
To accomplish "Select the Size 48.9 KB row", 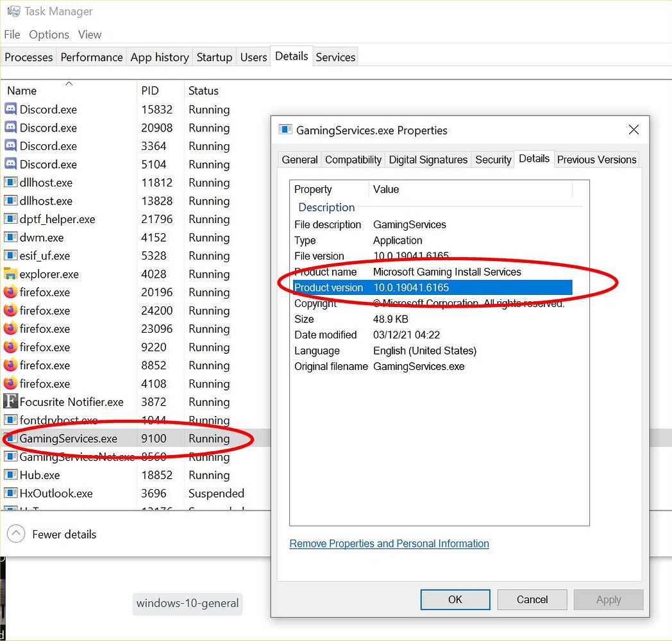I will coord(432,319).
